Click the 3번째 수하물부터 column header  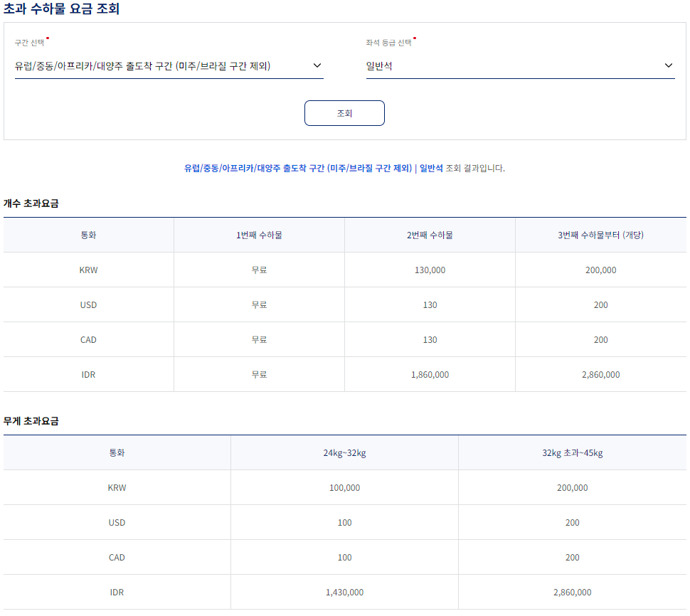601,235
